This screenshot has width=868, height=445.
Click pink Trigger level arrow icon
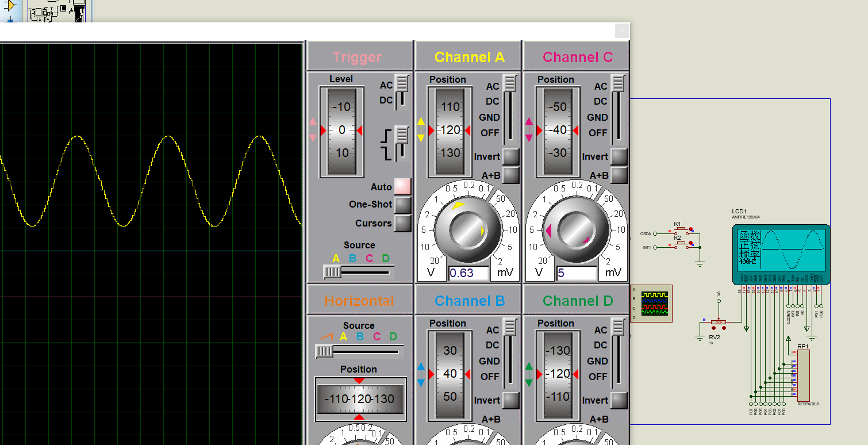coord(313,130)
